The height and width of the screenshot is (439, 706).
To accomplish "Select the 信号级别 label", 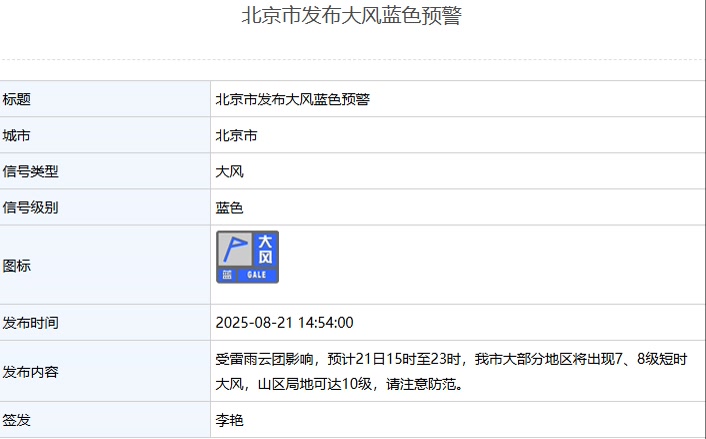I will 31,207.
